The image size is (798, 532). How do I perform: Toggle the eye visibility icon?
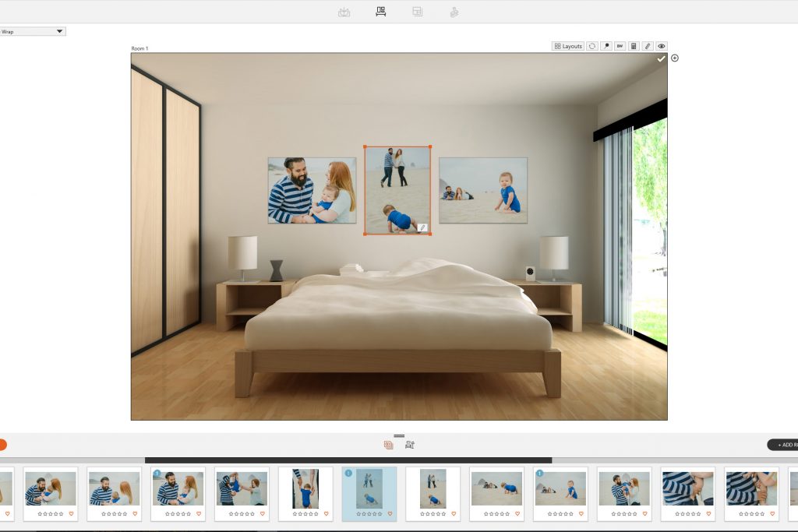click(661, 46)
